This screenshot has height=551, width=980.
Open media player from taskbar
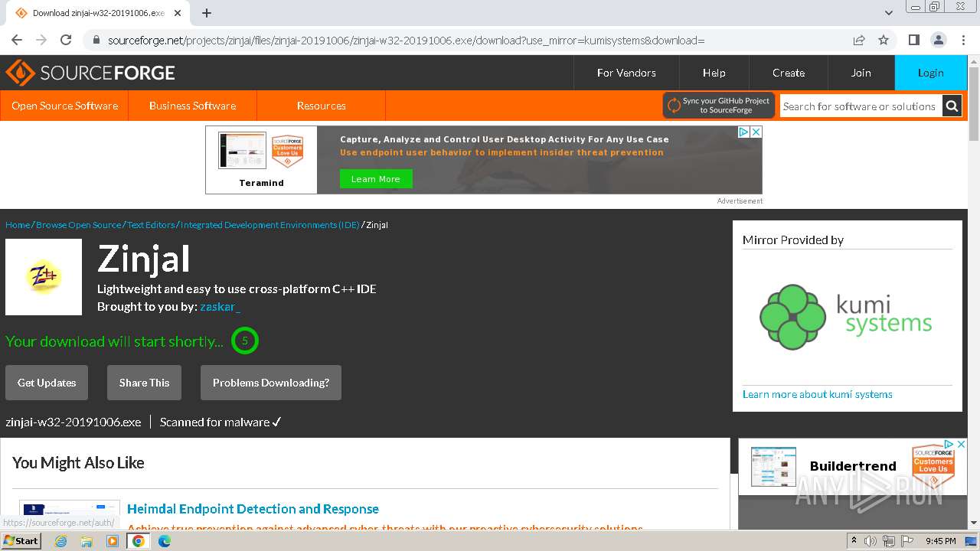[113, 541]
